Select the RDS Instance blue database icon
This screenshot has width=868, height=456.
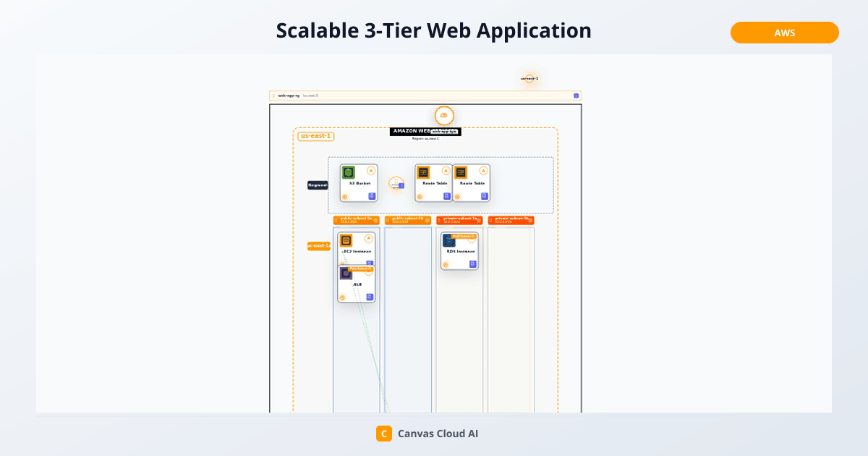[449, 240]
